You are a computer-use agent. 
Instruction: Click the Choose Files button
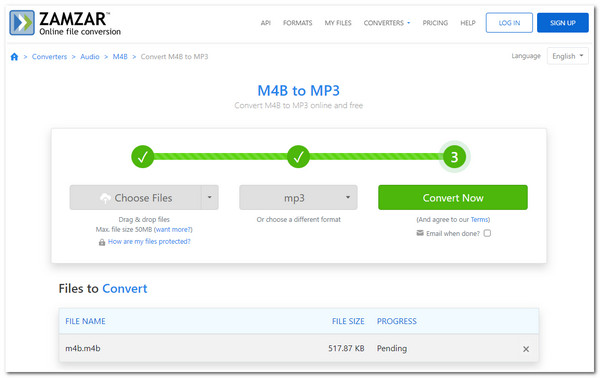coord(135,197)
